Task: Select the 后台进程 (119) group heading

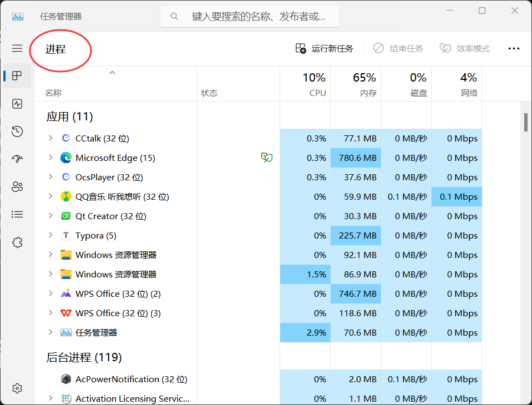Action: [x=84, y=357]
